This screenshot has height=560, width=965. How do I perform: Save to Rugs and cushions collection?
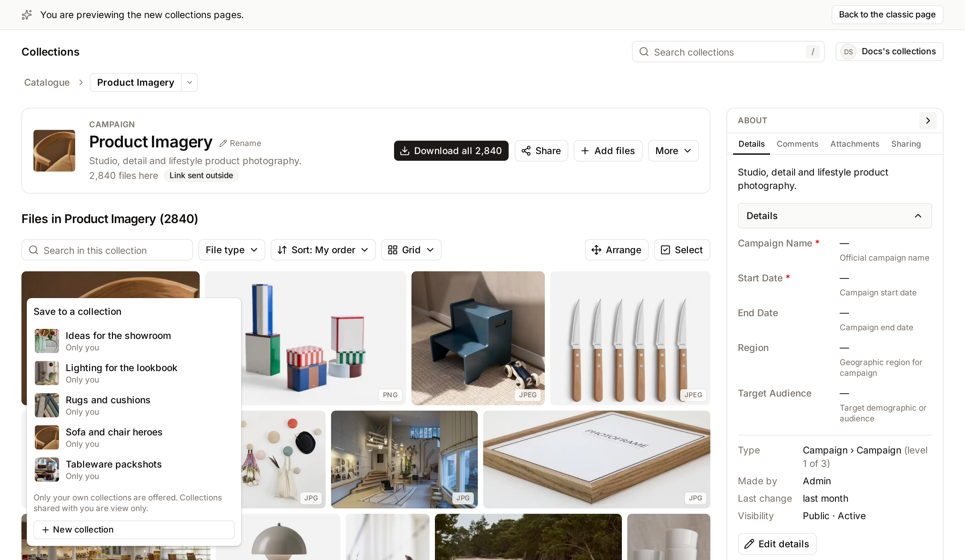(x=134, y=405)
